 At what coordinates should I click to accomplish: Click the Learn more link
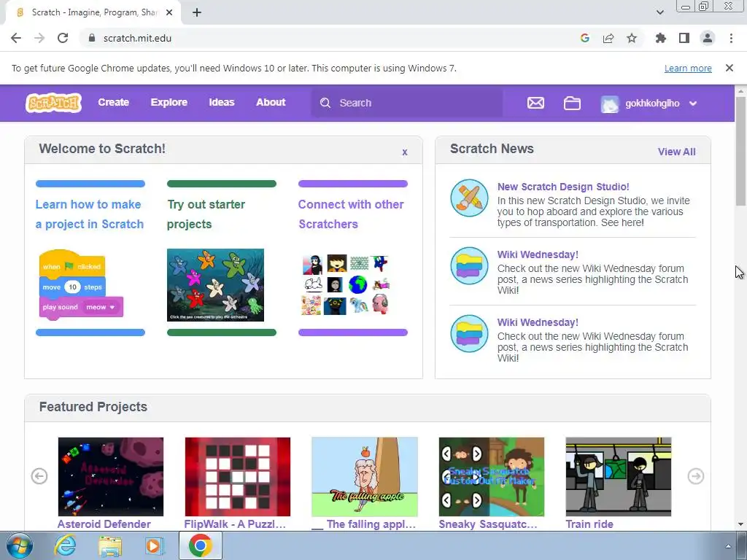point(688,68)
